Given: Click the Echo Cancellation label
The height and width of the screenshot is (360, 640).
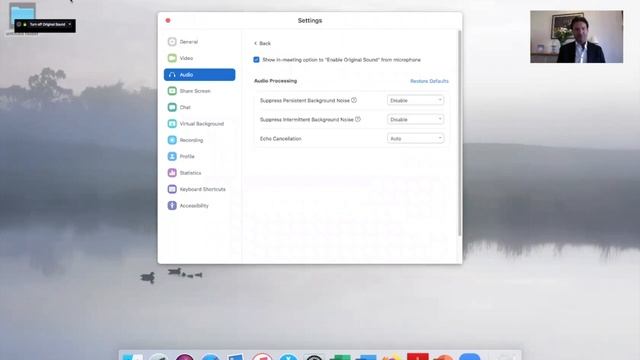Looking at the screenshot, I should [280, 139].
